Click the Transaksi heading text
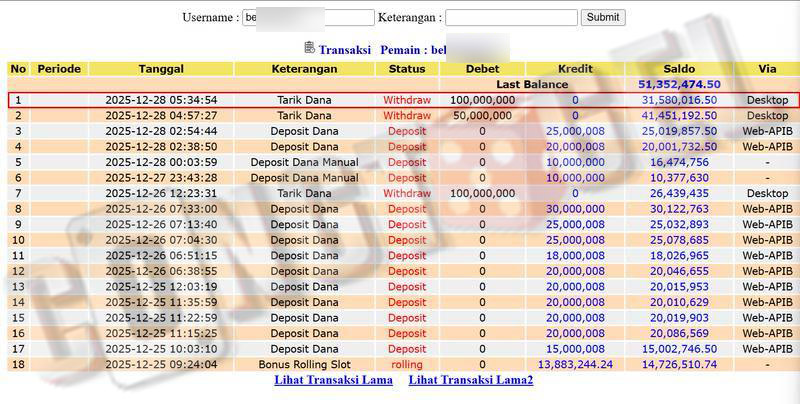 coord(345,49)
